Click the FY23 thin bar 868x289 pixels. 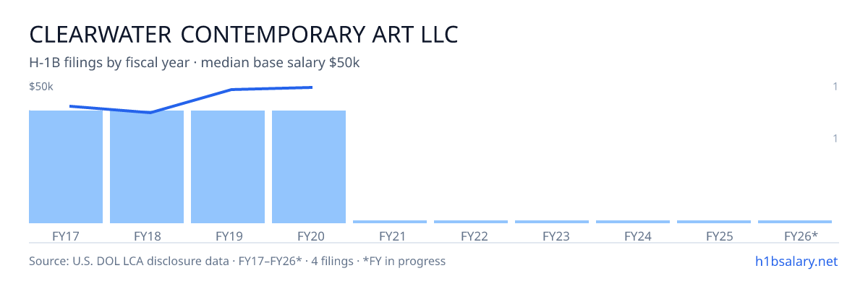[552, 222]
